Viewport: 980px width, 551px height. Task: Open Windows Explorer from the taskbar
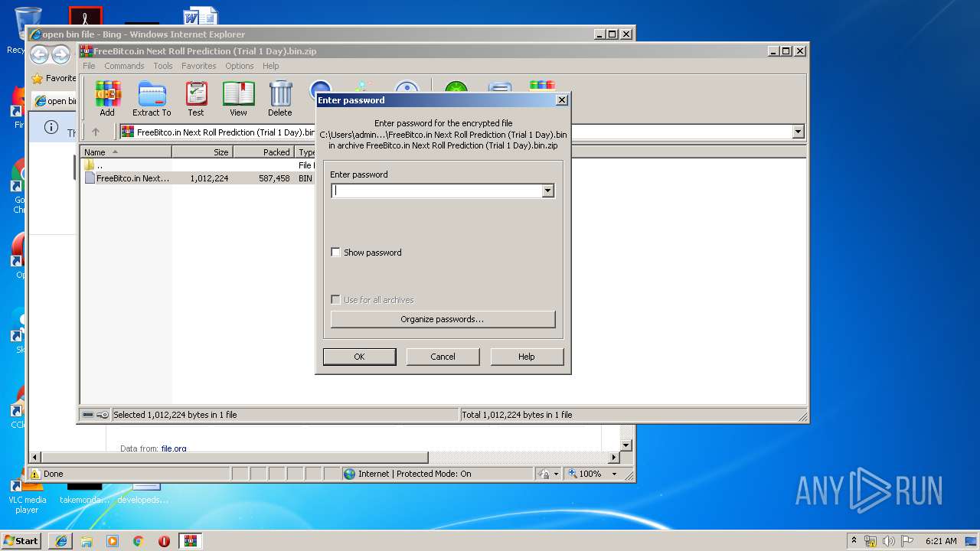[87, 540]
